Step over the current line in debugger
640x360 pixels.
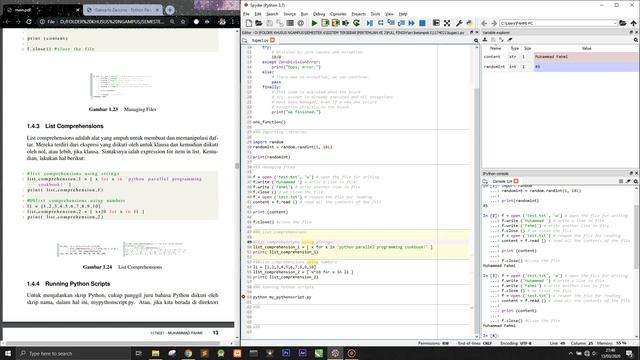tap(380, 23)
